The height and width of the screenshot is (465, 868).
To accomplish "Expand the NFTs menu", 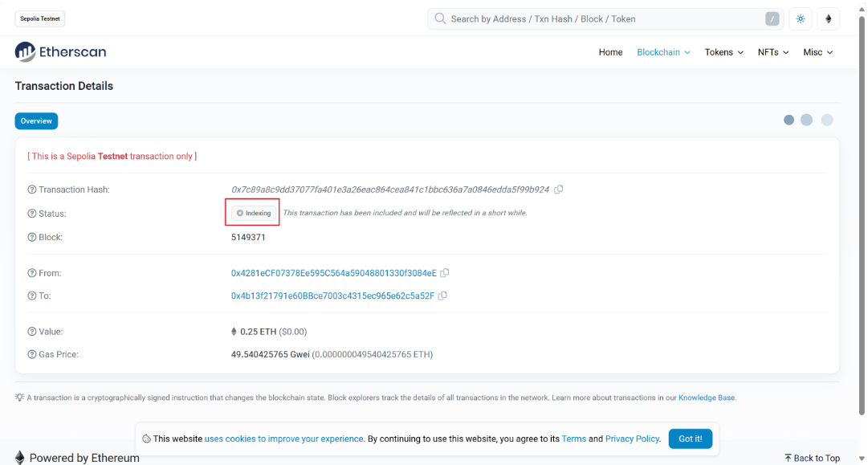I will [773, 52].
